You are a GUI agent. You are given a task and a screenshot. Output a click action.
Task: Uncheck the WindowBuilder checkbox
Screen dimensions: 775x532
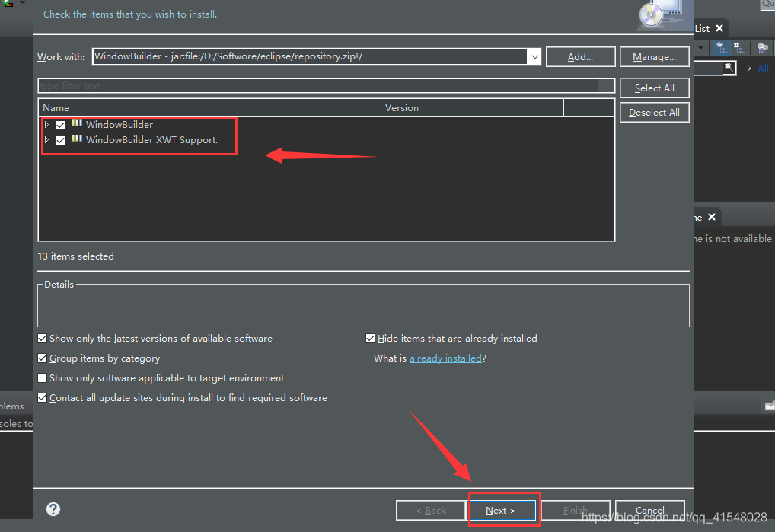(x=60, y=125)
